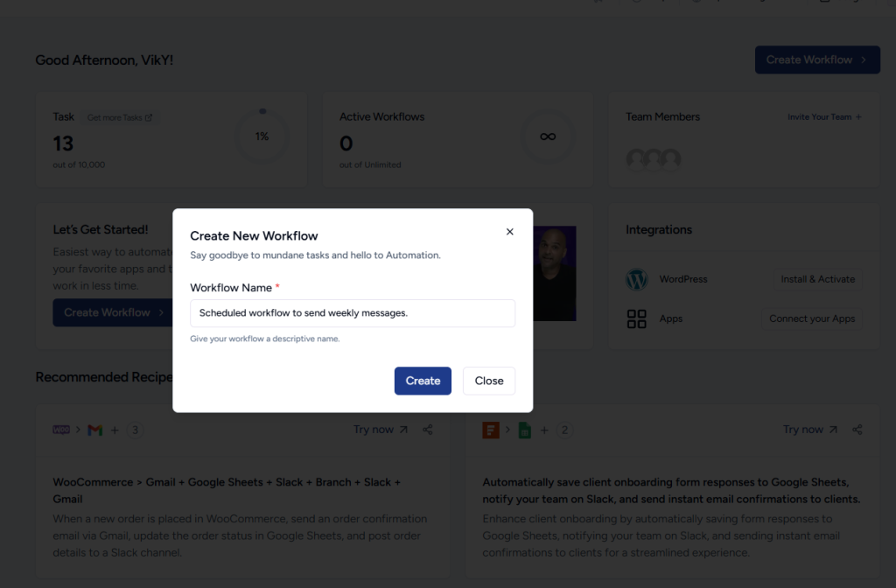The width and height of the screenshot is (896, 588).
Task: Click the Invite Your Team link
Action: click(x=823, y=116)
